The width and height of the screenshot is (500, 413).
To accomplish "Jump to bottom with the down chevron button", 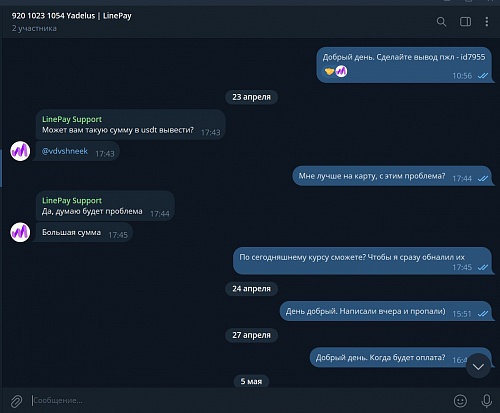I will point(478,366).
